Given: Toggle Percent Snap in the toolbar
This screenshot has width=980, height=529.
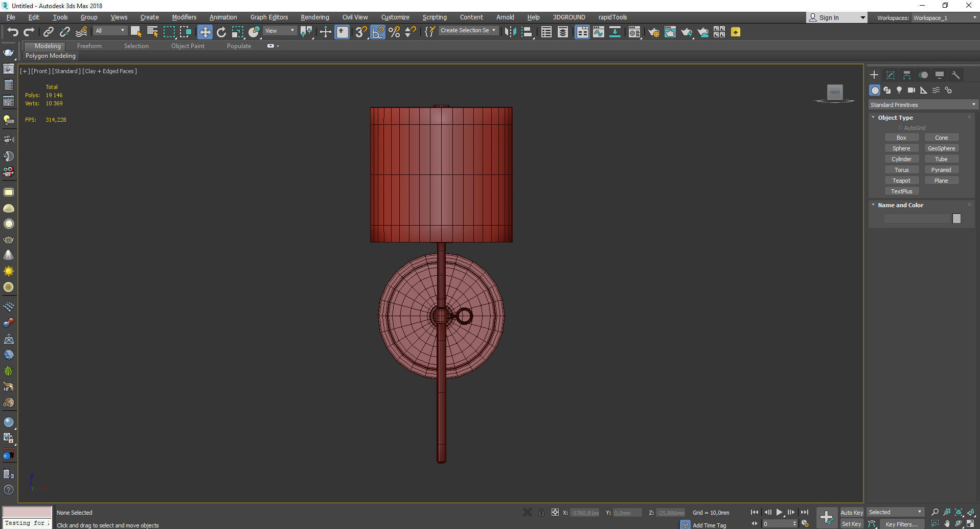Looking at the screenshot, I should (394, 32).
